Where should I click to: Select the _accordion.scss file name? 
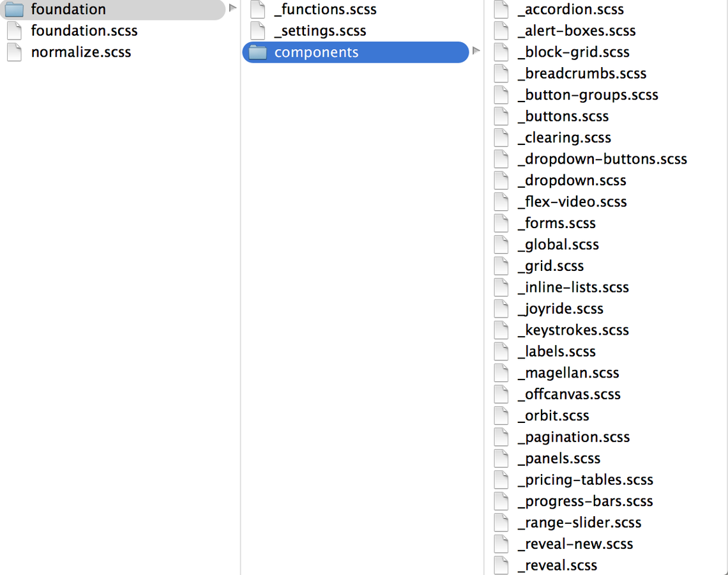click(x=571, y=10)
